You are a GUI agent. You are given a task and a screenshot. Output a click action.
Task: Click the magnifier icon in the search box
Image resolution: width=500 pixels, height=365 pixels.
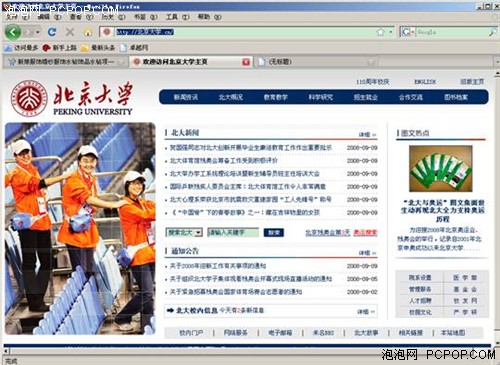(492, 32)
